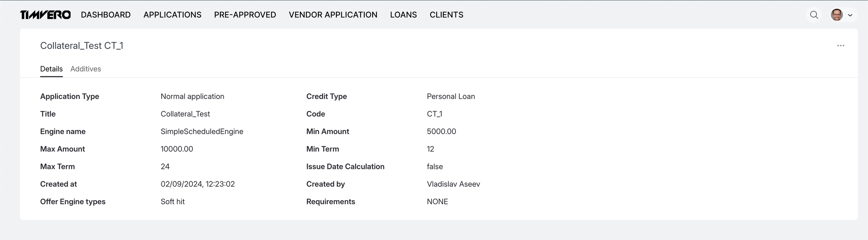This screenshot has height=240, width=868.
Task: Open the three-dot more options menu
Action: (x=840, y=46)
